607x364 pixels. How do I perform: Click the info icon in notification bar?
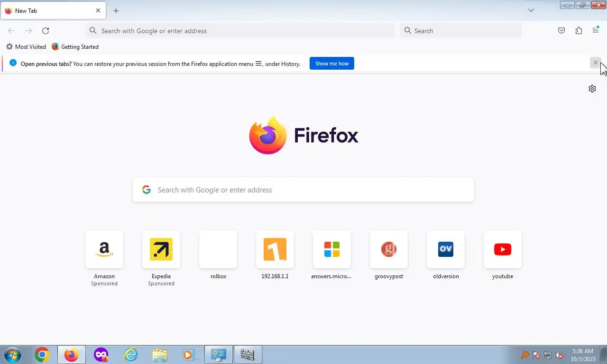pos(13,63)
